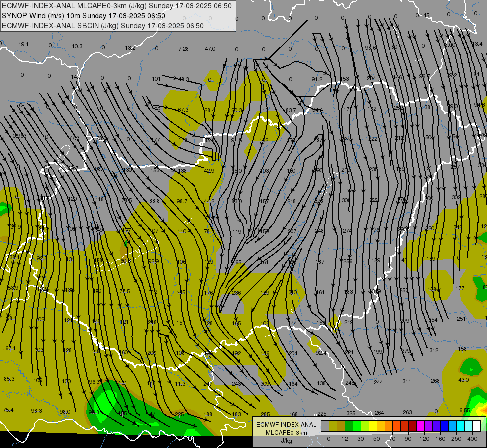
Task: Click the legend tick label '12'
Action: tap(344, 439)
